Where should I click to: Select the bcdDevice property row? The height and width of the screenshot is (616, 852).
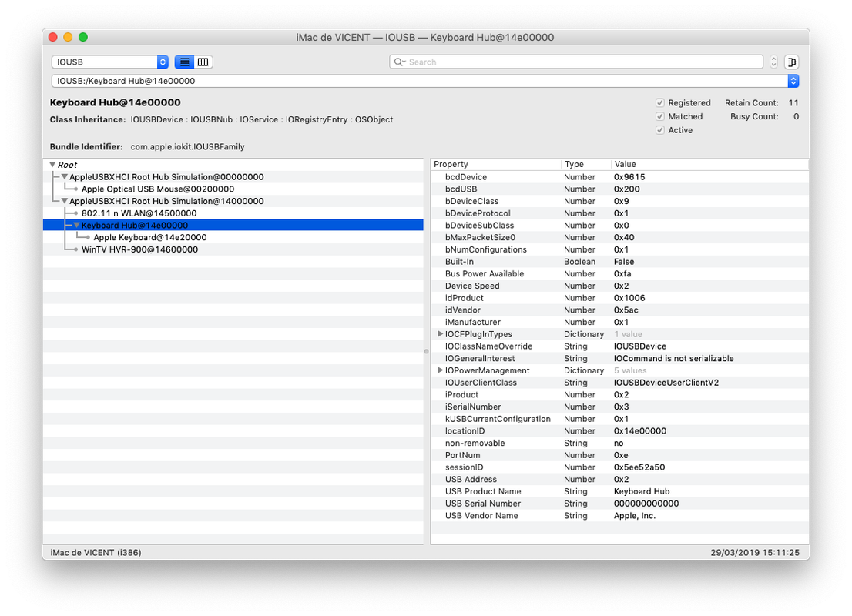(x=619, y=177)
